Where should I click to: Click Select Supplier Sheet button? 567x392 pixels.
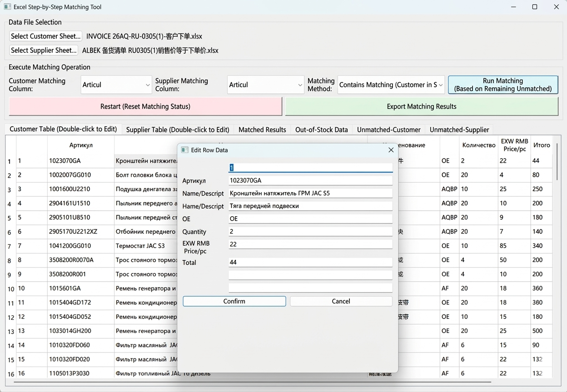point(44,50)
